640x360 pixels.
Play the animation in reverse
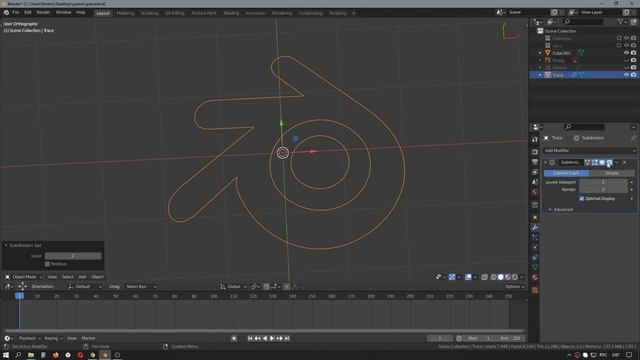264,338
